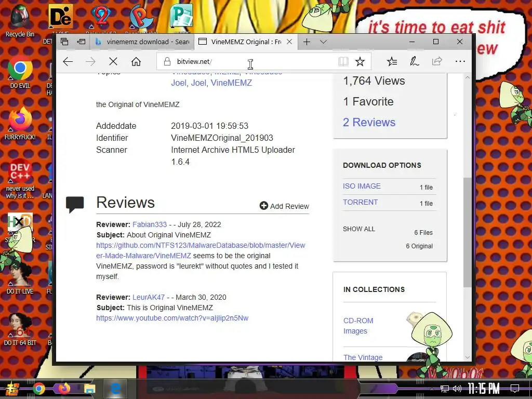Open the Favorites hub list icon

pos(392,61)
